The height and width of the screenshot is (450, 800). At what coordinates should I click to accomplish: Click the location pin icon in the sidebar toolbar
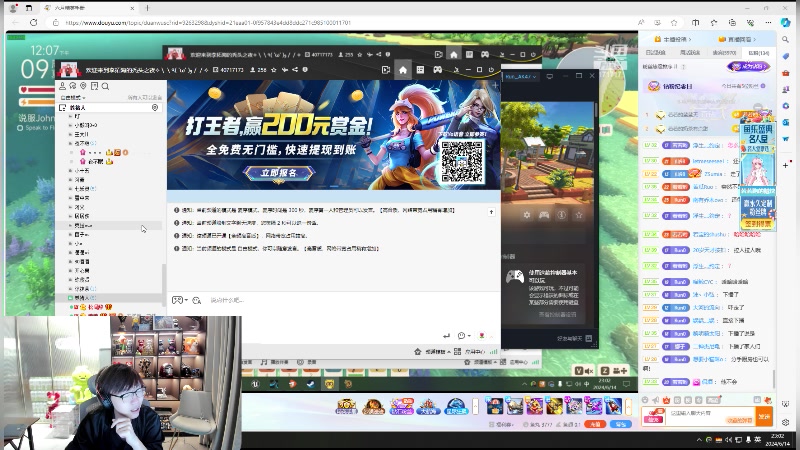[83, 86]
